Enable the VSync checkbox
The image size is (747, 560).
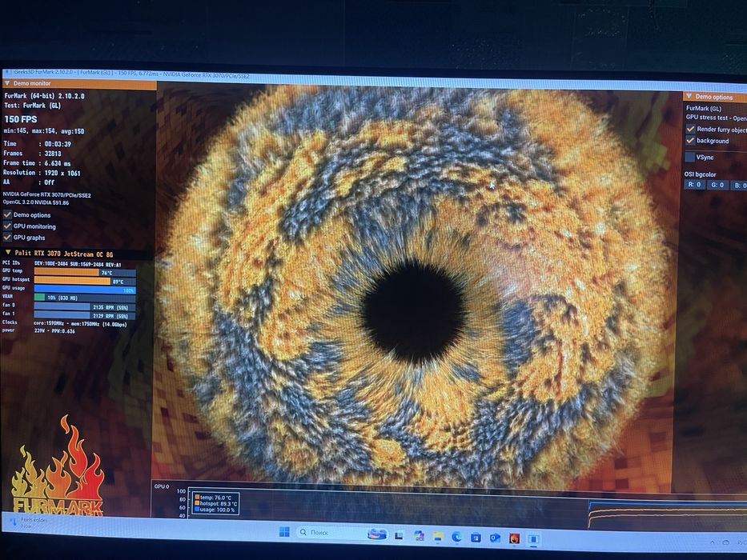pyautogui.click(x=690, y=157)
